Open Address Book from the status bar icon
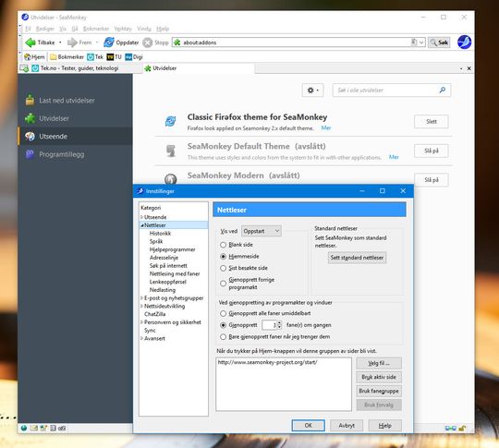499x448 pixels. click(x=53, y=428)
